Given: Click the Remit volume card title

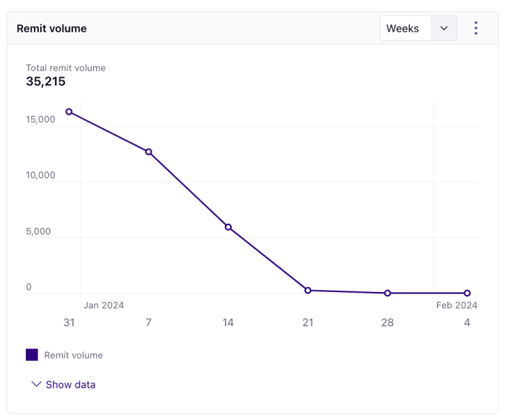Looking at the screenshot, I should pos(51,29).
